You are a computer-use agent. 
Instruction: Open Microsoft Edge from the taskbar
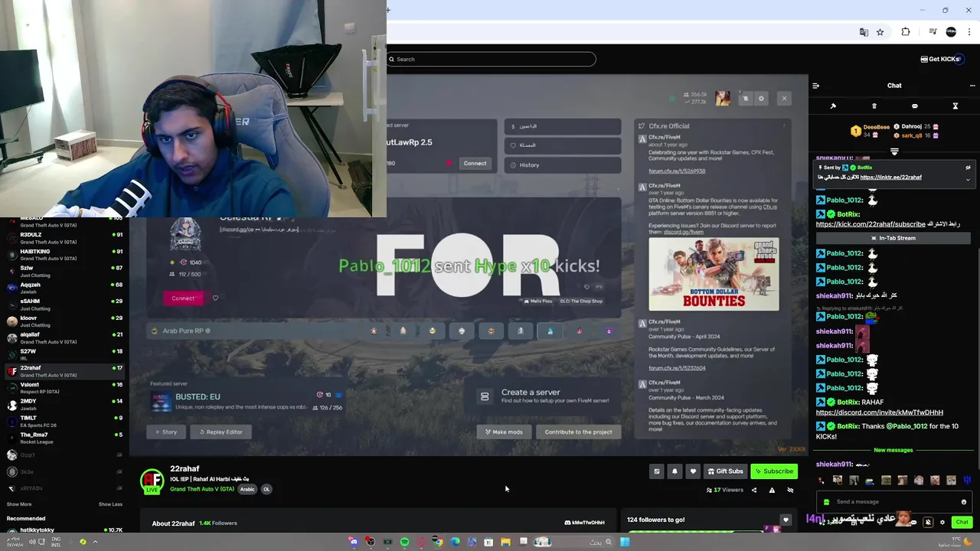[455, 542]
